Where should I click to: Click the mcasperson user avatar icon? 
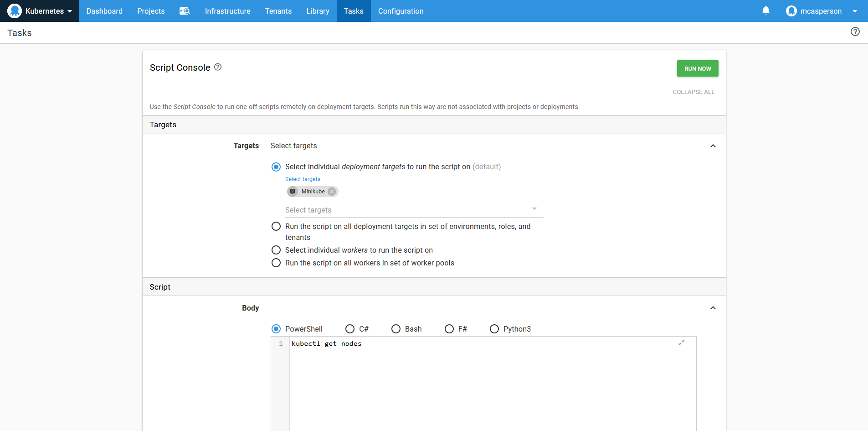pos(791,11)
